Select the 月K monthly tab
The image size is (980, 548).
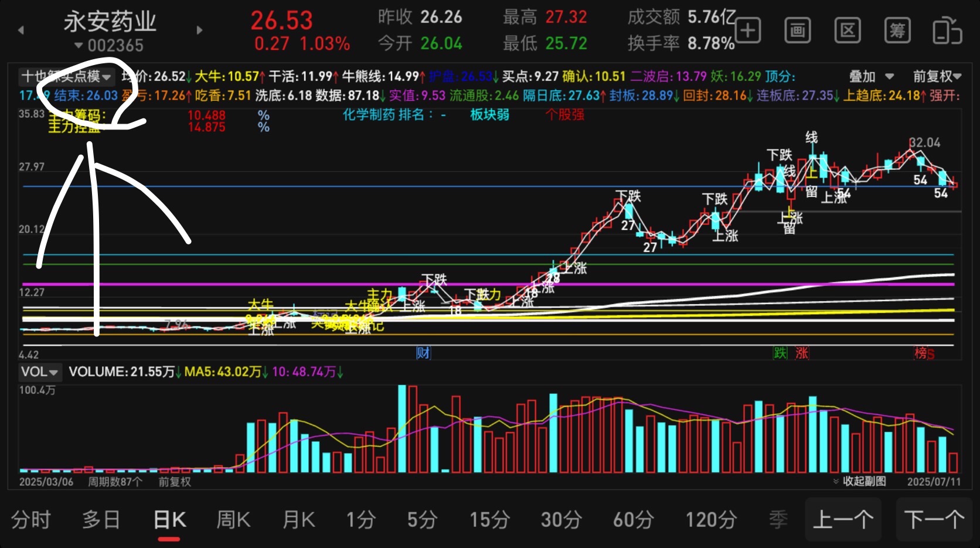pyautogui.click(x=299, y=520)
